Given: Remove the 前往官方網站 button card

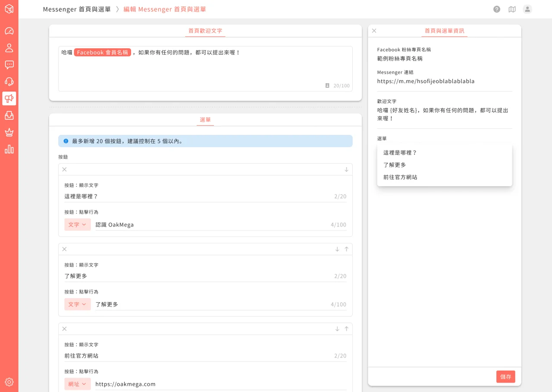Looking at the screenshot, I should click(64, 329).
